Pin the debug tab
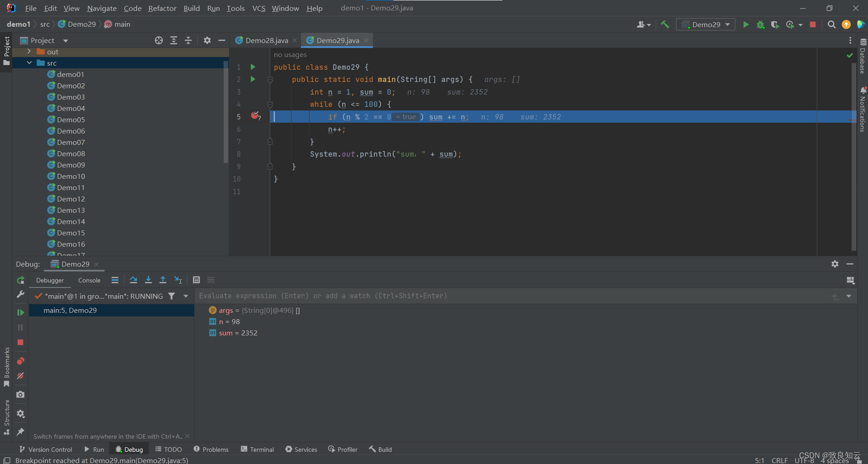 [x=20, y=432]
